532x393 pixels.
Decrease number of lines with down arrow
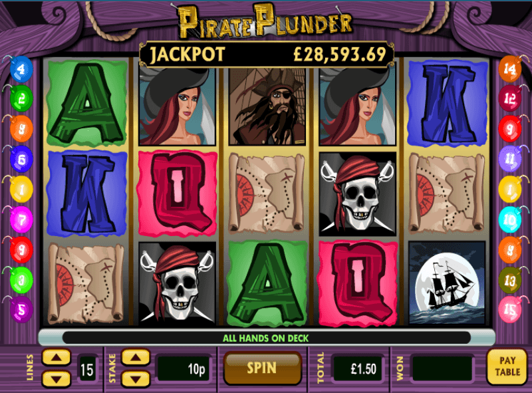[57, 379]
